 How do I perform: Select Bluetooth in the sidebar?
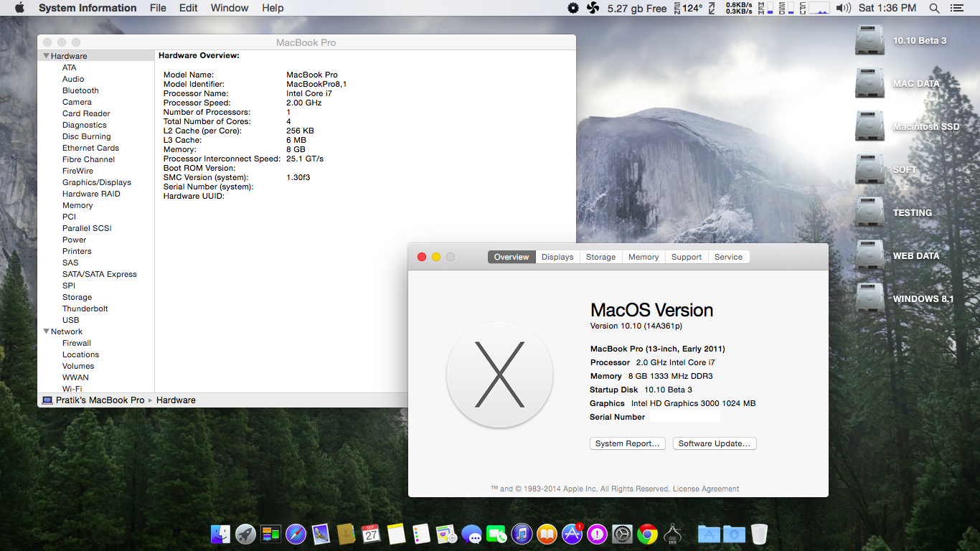(80, 90)
